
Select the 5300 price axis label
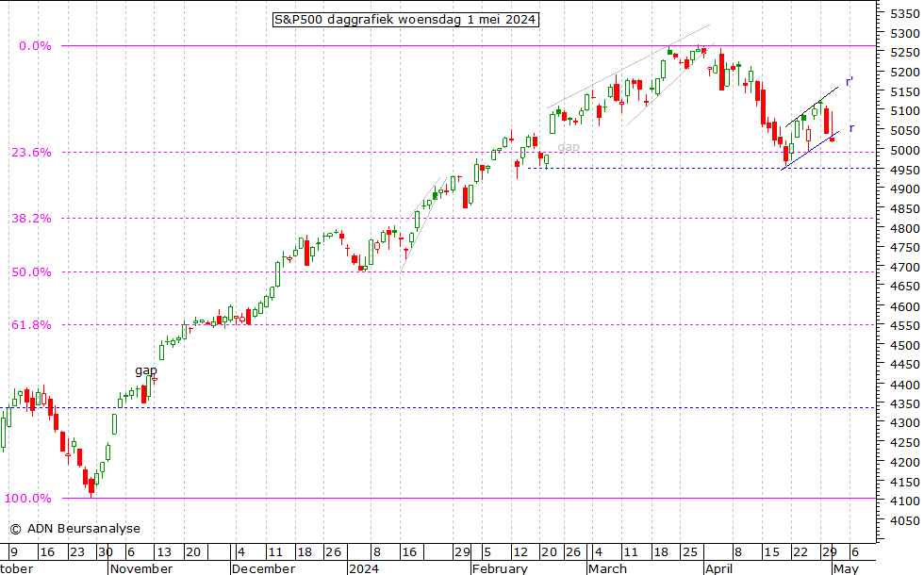[x=904, y=34]
